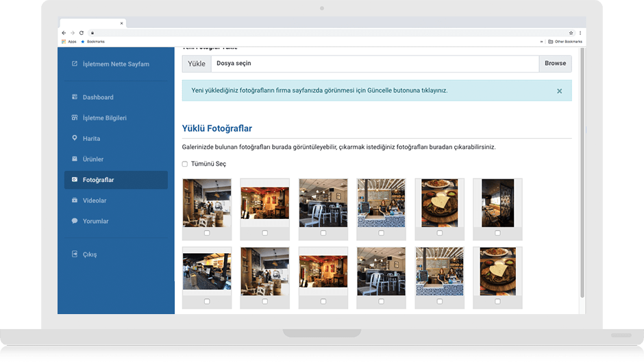Click the first thumbnail in row two
644x362 pixels.
[x=207, y=271]
